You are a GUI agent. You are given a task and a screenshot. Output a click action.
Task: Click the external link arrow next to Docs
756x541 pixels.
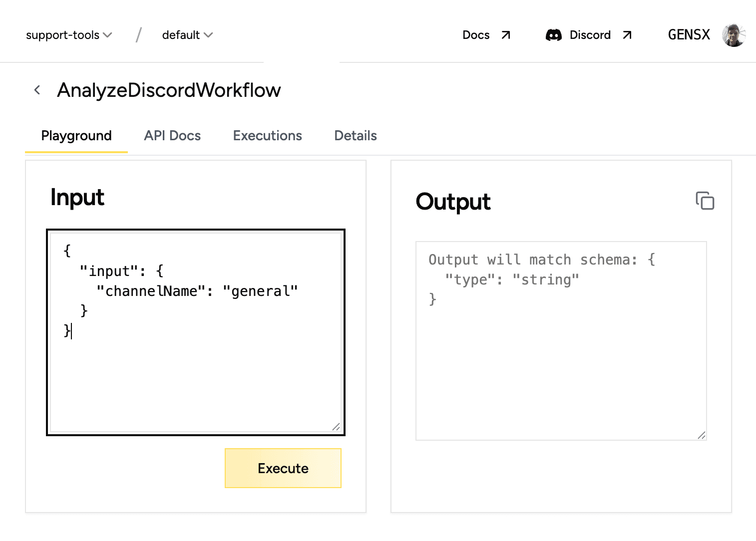506,34
